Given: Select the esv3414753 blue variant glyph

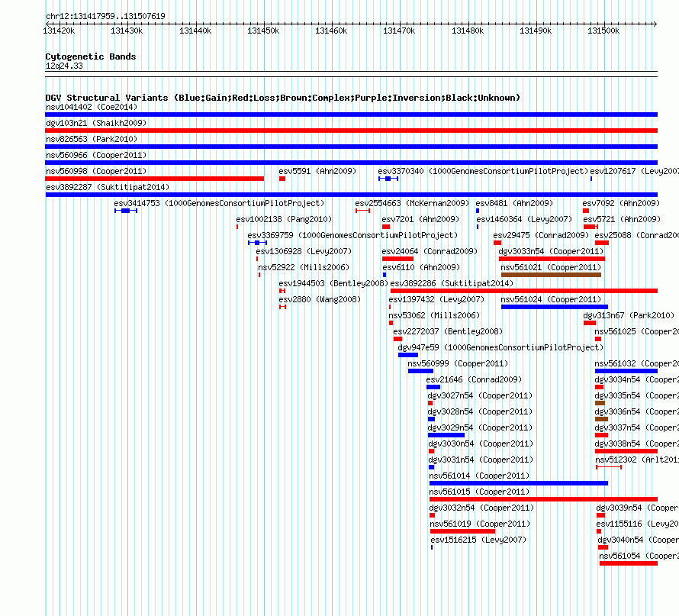Looking at the screenshot, I should (126, 211).
